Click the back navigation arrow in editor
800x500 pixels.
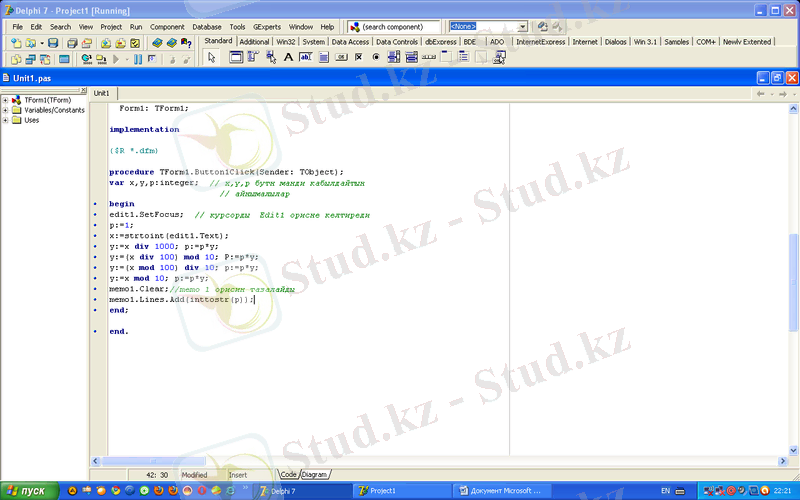[x=760, y=94]
